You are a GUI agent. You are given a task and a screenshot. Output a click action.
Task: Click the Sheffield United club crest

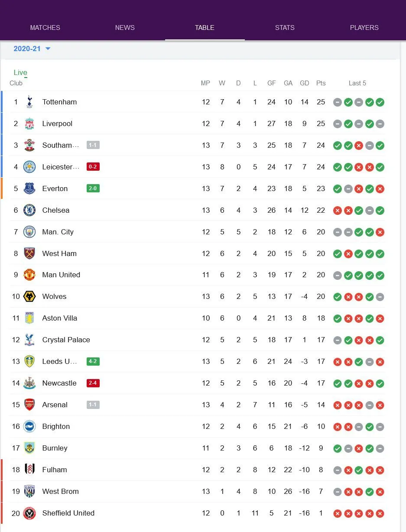(x=29, y=513)
